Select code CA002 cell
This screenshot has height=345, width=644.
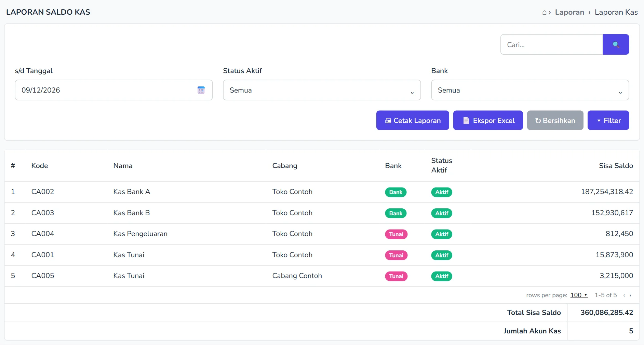point(43,192)
